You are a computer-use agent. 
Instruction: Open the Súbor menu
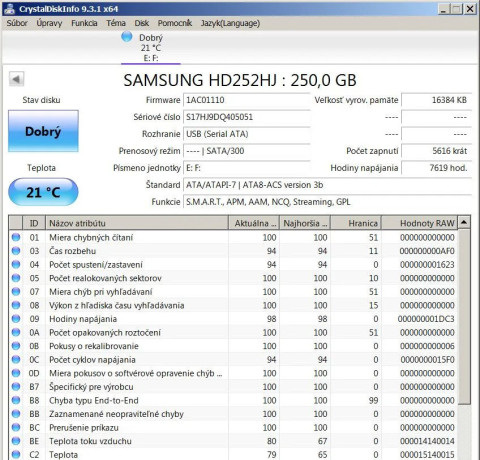pos(17,23)
